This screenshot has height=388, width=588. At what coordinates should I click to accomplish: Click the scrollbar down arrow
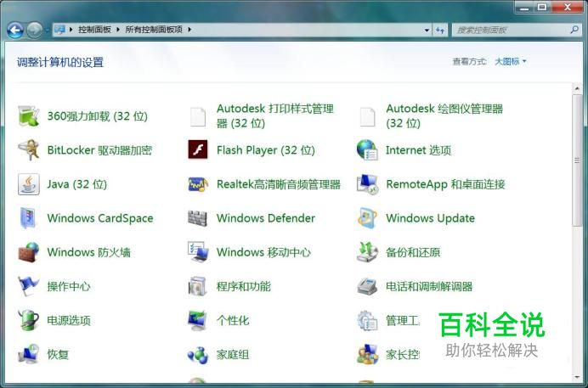point(577,377)
